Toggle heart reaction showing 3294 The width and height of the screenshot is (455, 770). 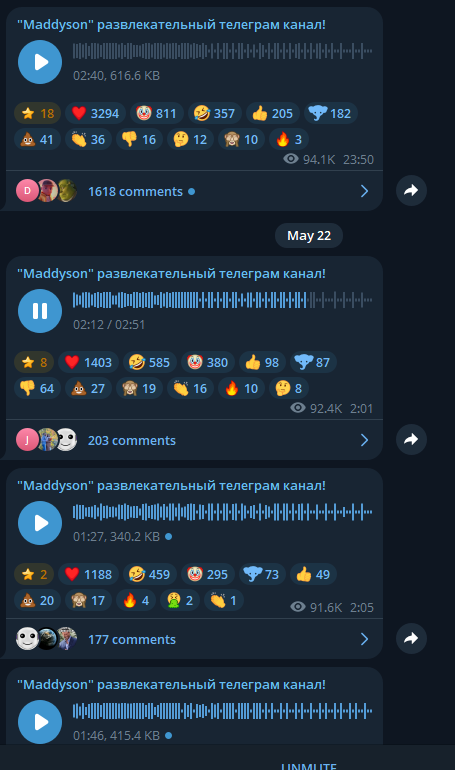[95, 113]
